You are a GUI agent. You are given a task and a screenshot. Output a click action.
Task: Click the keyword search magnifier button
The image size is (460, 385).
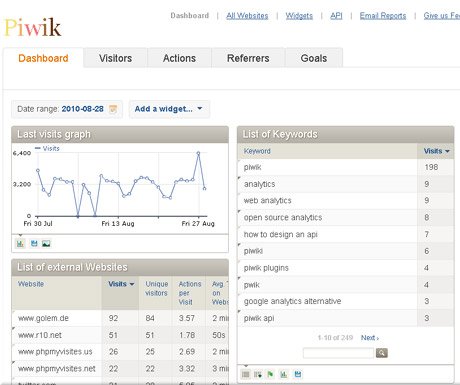tap(382, 353)
